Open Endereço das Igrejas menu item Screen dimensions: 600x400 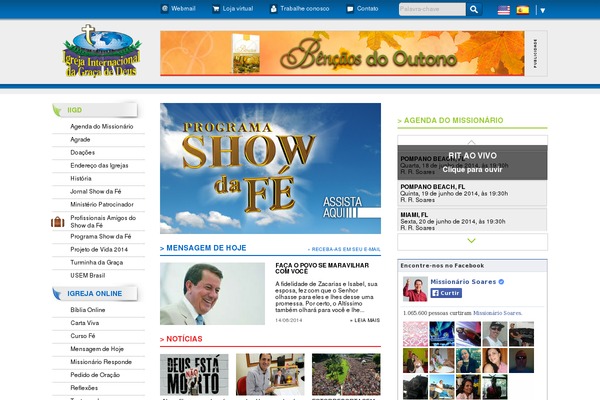tap(99, 165)
